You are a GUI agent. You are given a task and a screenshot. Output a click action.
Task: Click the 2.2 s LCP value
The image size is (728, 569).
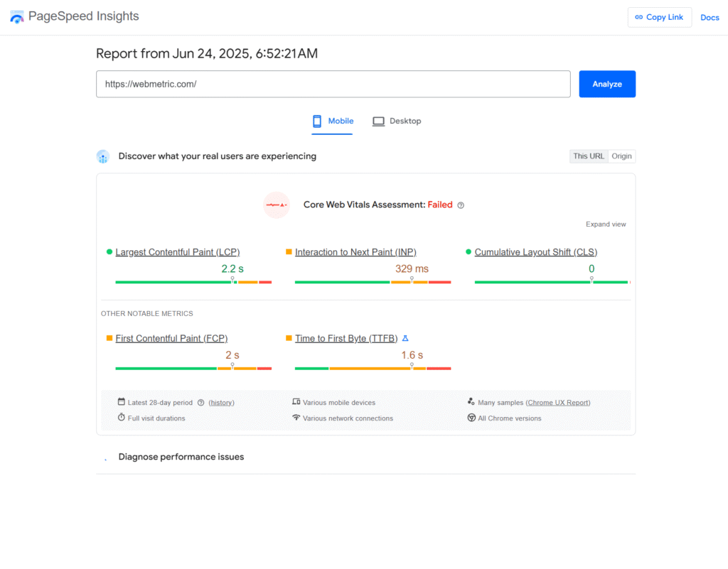(x=232, y=269)
